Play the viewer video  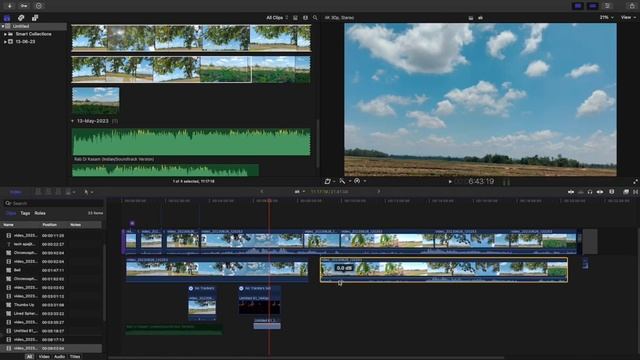pyautogui.click(x=450, y=182)
